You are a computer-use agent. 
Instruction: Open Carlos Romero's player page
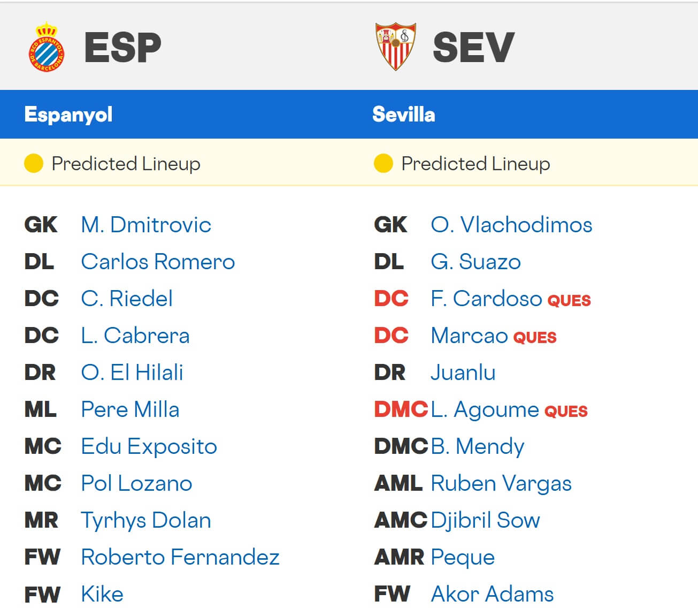click(157, 262)
